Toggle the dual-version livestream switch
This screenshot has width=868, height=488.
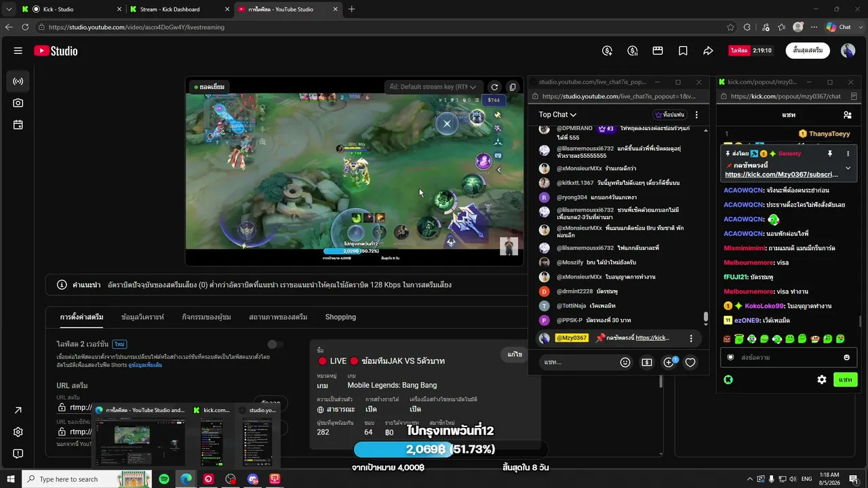click(x=275, y=344)
